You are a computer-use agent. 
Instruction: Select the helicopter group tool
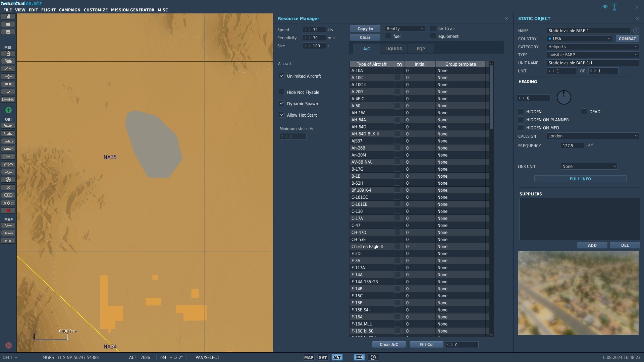point(8,133)
